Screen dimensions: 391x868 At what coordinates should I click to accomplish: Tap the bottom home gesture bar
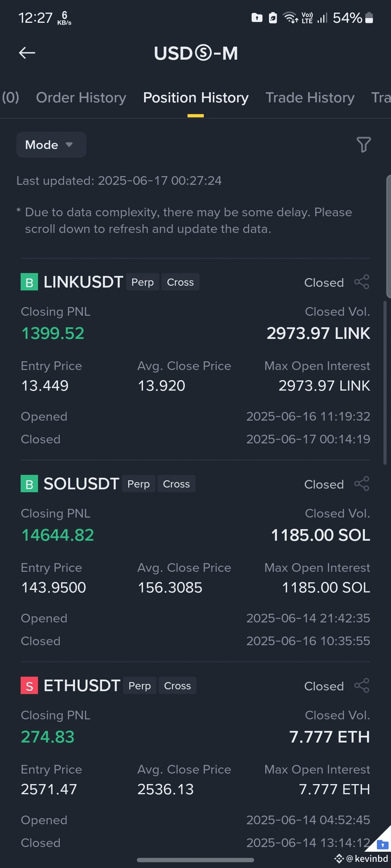[195, 860]
